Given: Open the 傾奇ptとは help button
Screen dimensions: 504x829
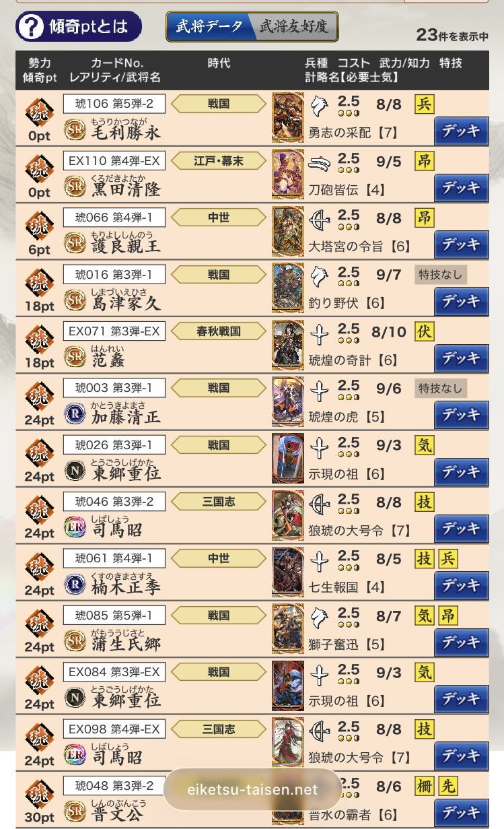Looking at the screenshot, I should pos(79,27).
